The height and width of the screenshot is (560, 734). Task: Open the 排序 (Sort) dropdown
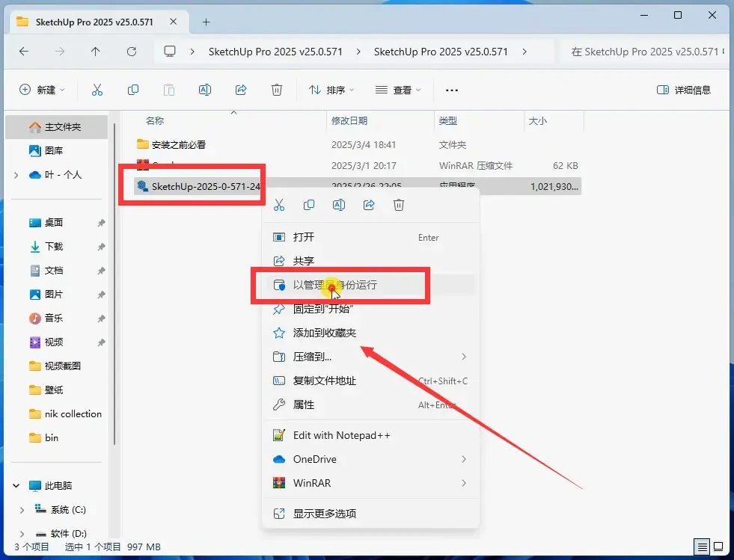[331, 90]
